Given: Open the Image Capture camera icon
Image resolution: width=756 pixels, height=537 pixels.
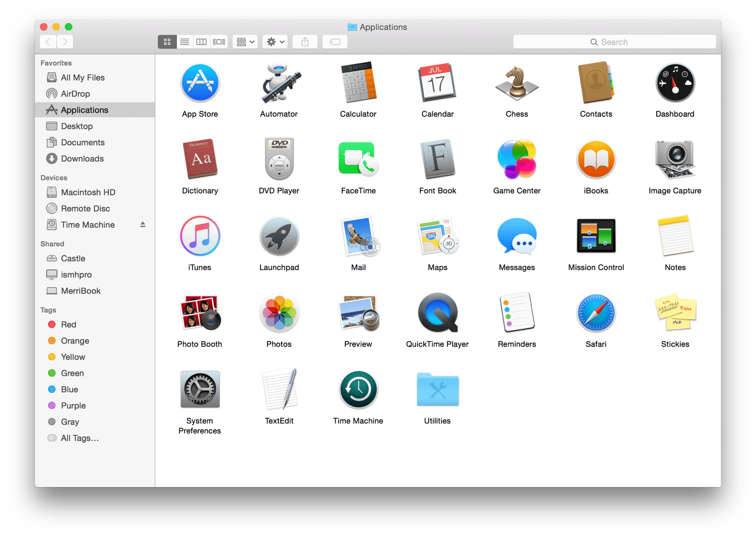Looking at the screenshot, I should pyautogui.click(x=675, y=159).
